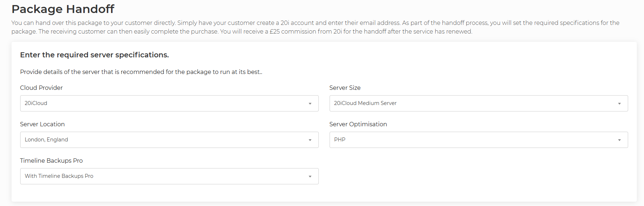The width and height of the screenshot is (644, 206).
Task: Open the Server Optimisation dropdown showing PHP
Action: click(478, 140)
